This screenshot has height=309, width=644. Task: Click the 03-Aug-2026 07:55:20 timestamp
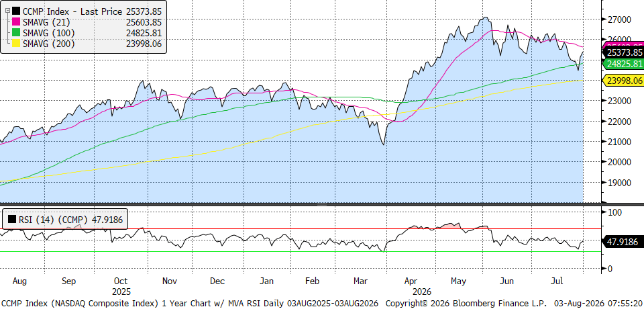click(598, 304)
